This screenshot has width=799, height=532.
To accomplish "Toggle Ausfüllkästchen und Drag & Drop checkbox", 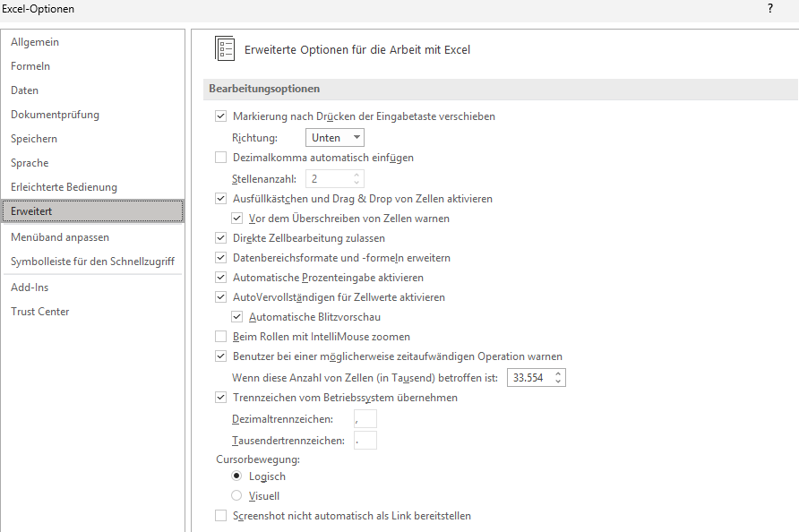I will point(220,199).
